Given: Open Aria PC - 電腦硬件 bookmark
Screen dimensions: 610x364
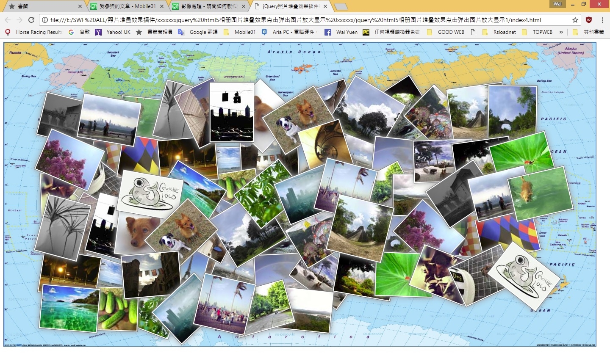Looking at the screenshot, I should 288,32.
